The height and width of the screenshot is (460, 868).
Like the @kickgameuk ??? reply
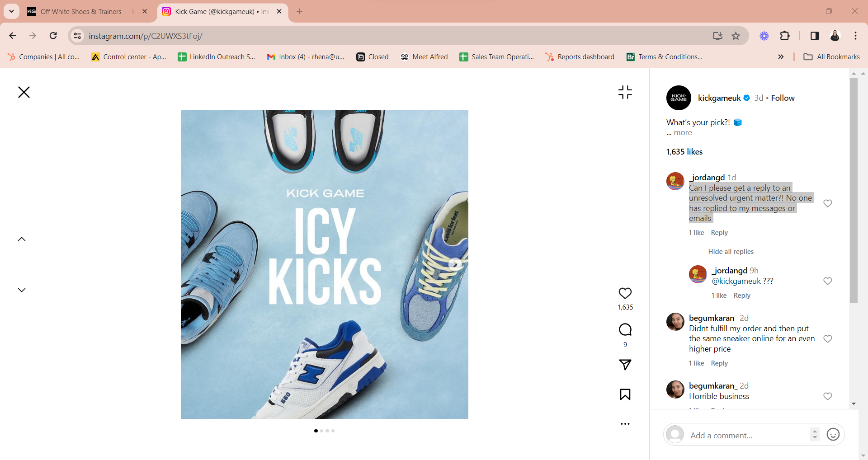[828, 281]
